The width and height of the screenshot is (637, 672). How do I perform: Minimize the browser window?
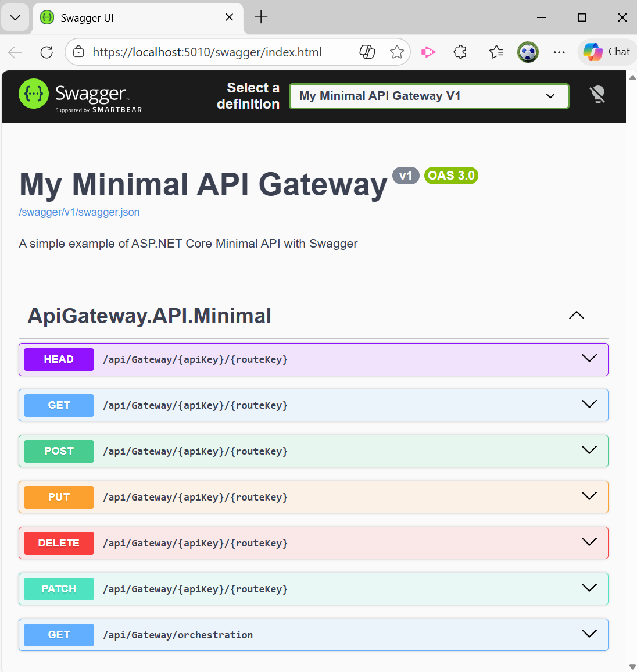542,17
